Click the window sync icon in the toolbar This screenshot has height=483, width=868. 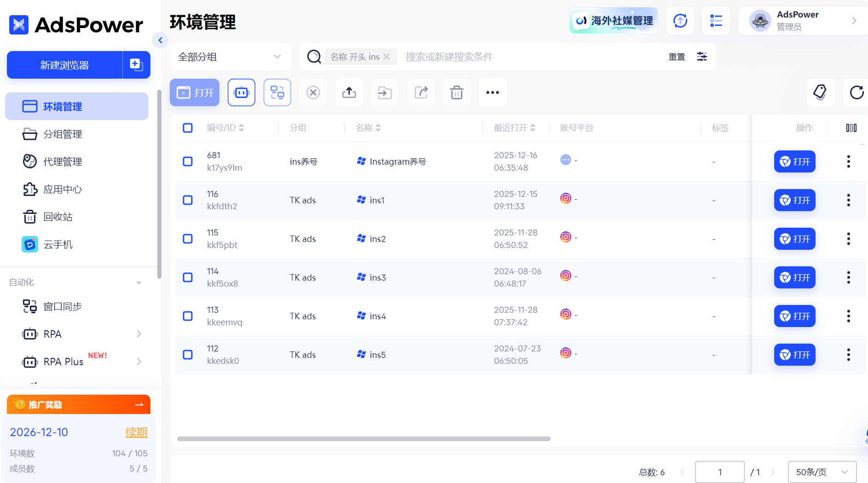pos(277,92)
